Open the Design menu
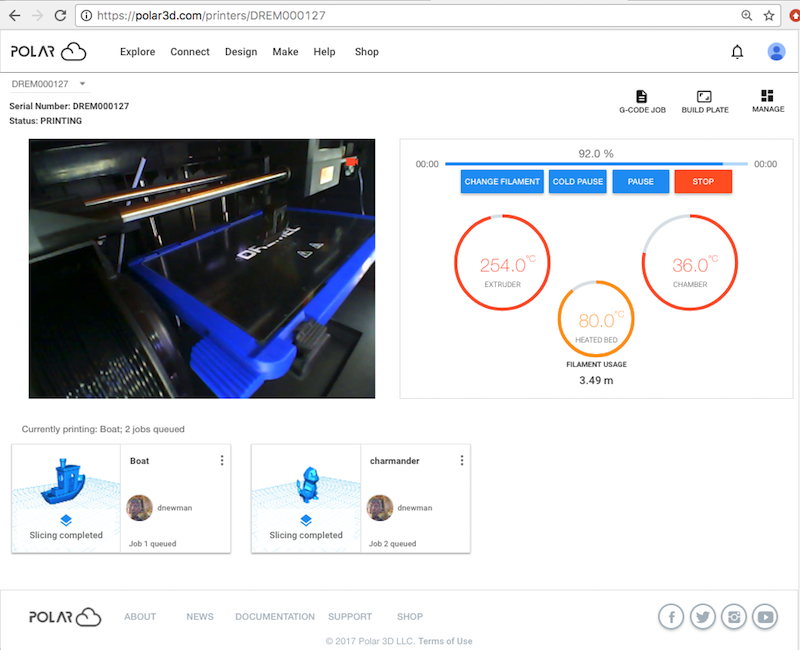 coord(241,52)
